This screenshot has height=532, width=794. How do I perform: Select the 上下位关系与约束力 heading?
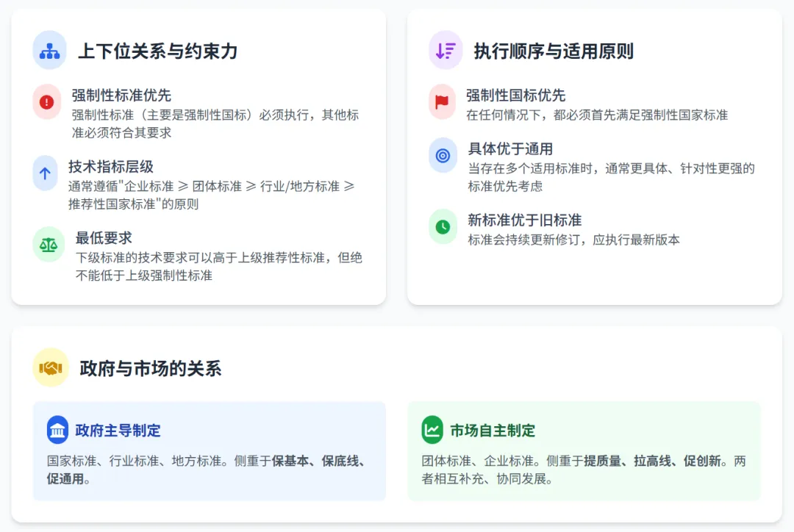click(x=157, y=51)
